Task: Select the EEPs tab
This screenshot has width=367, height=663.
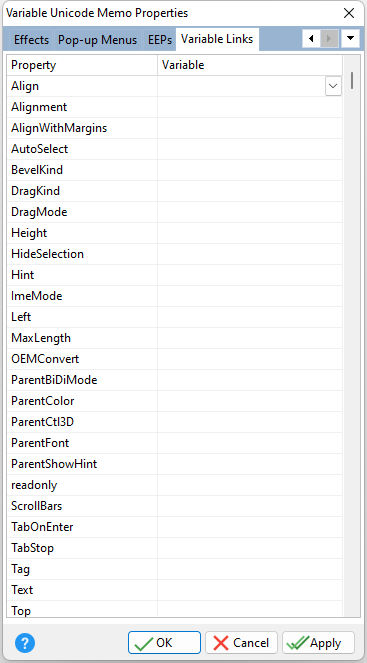Action: click(x=160, y=40)
